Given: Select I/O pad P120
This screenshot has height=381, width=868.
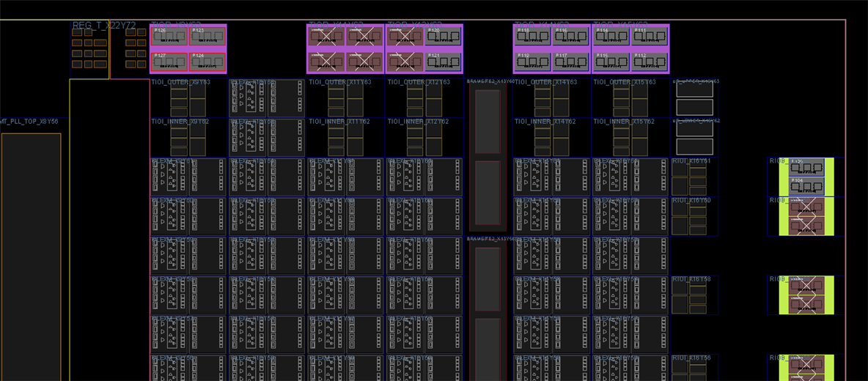Looking at the screenshot, I should coord(443,37).
